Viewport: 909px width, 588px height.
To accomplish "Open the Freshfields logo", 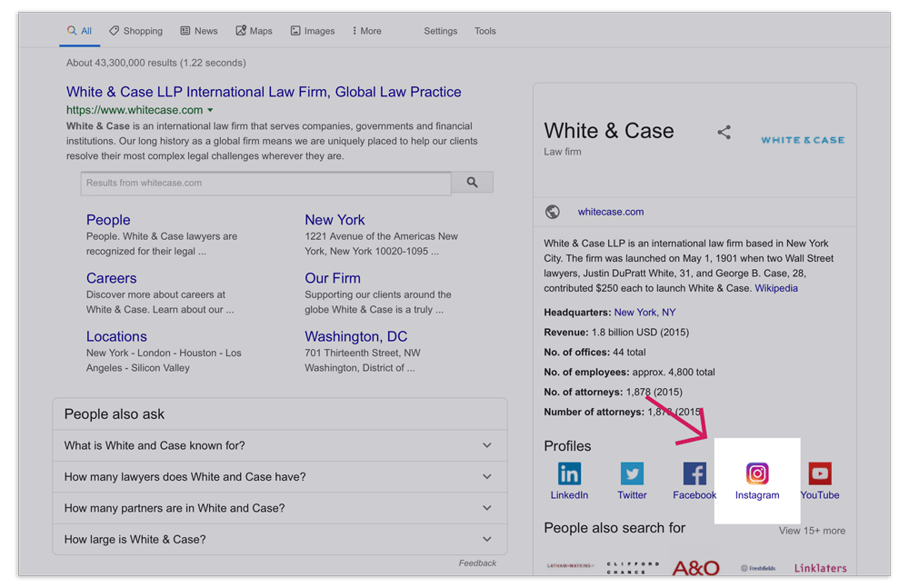I will coord(758,568).
